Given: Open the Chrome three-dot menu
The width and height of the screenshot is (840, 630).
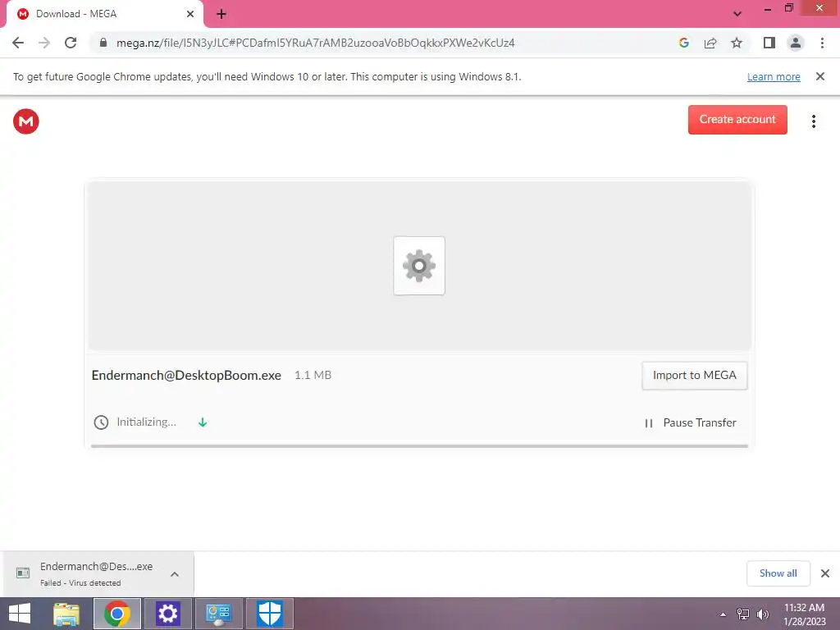Looking at the screenshot, I should (822, 43).
